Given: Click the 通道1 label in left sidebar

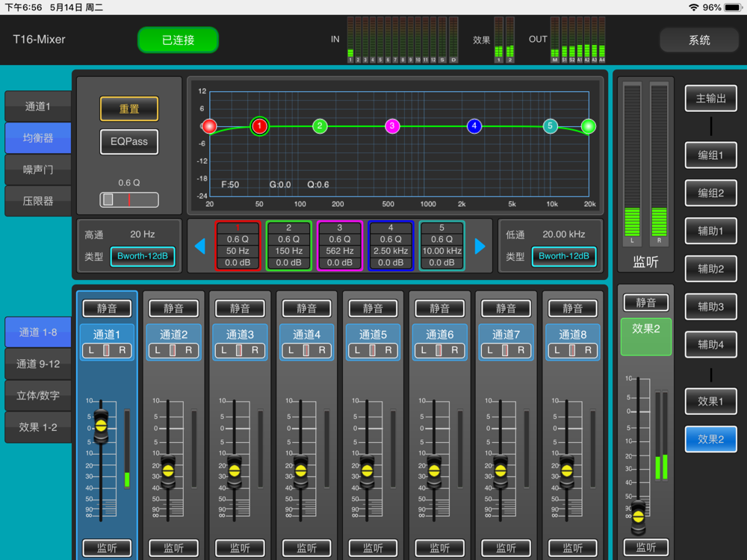Looking at the screenshot, I should [38, 106].
